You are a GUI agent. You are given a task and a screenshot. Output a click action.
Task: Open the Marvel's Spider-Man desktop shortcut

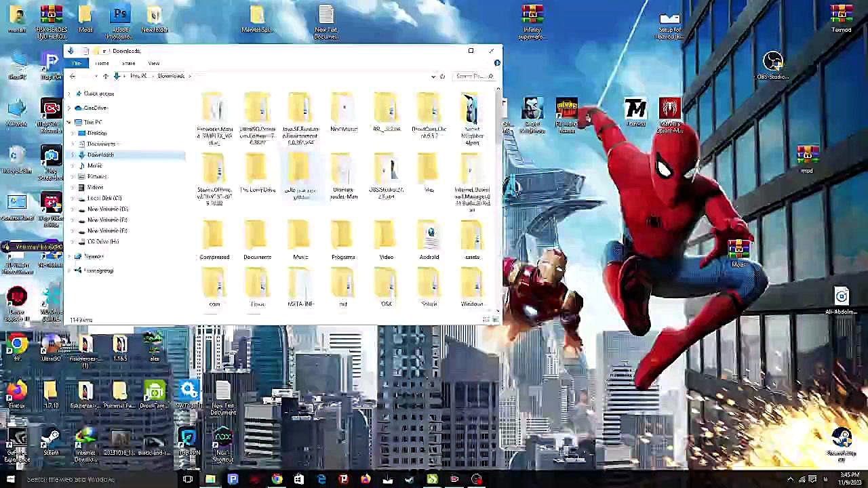[x=670, y=115]
